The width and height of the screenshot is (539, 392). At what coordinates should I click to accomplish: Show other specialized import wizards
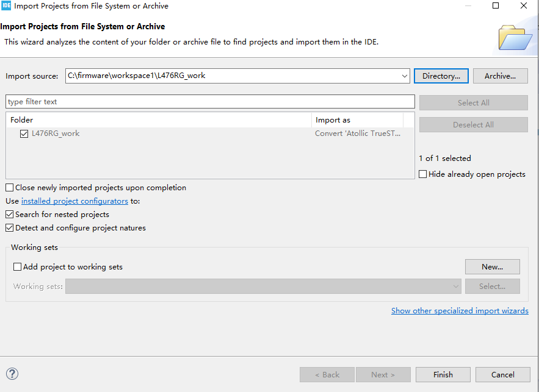460,311
